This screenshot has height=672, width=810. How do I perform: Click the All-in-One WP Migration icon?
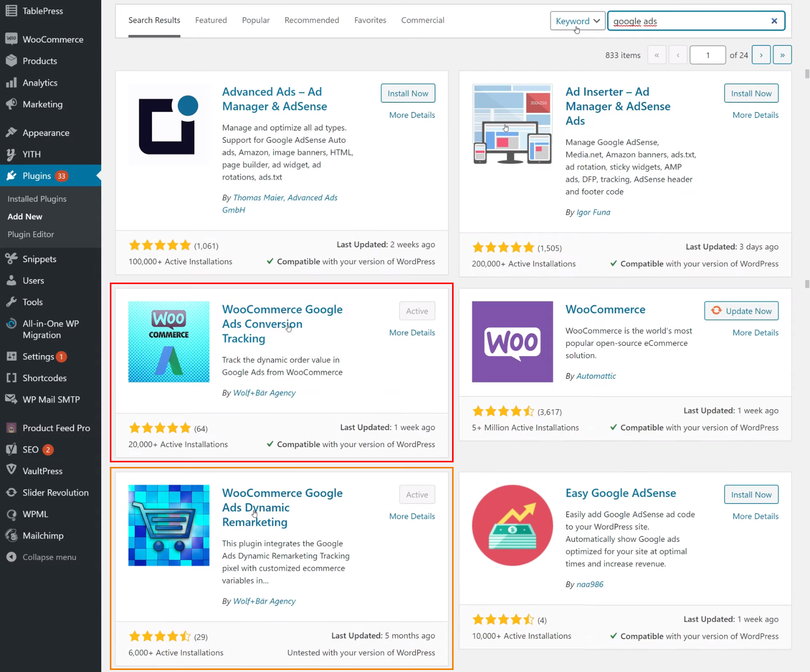[11, 324]
